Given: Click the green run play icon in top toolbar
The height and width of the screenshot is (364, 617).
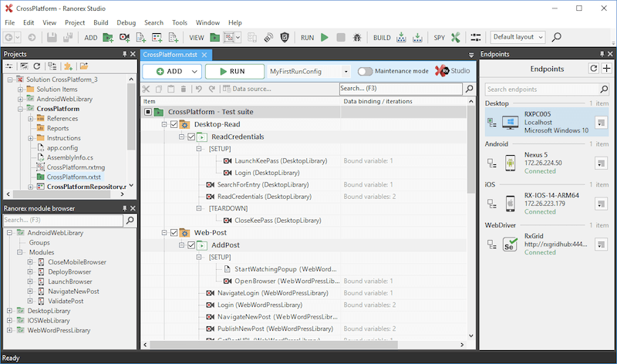Looking at the screenshot, I should click(325, 37).
